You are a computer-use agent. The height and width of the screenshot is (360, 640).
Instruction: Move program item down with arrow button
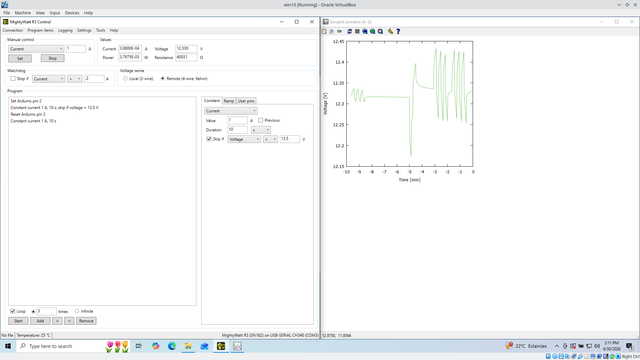(x=69, y=321)
